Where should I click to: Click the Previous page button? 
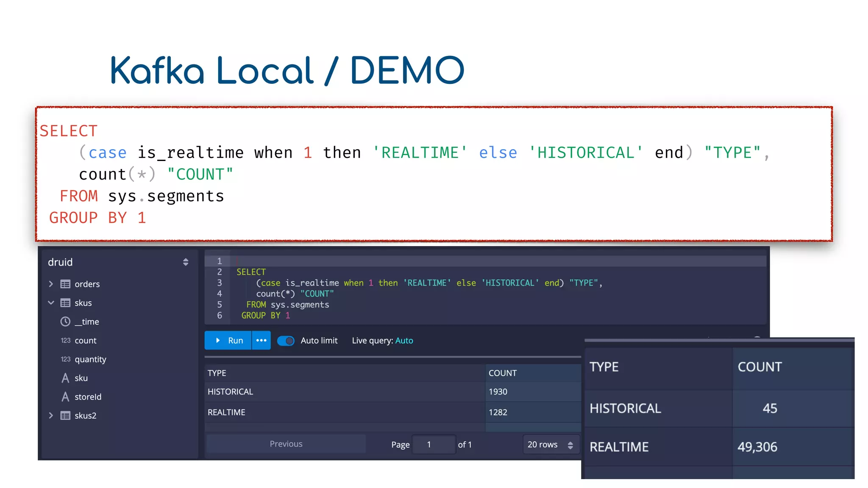pos(286,444)
